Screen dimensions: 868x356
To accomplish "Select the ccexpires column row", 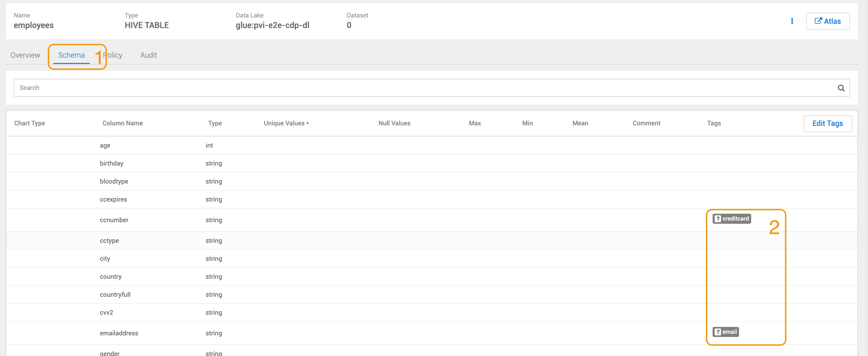I will point(432,199).
